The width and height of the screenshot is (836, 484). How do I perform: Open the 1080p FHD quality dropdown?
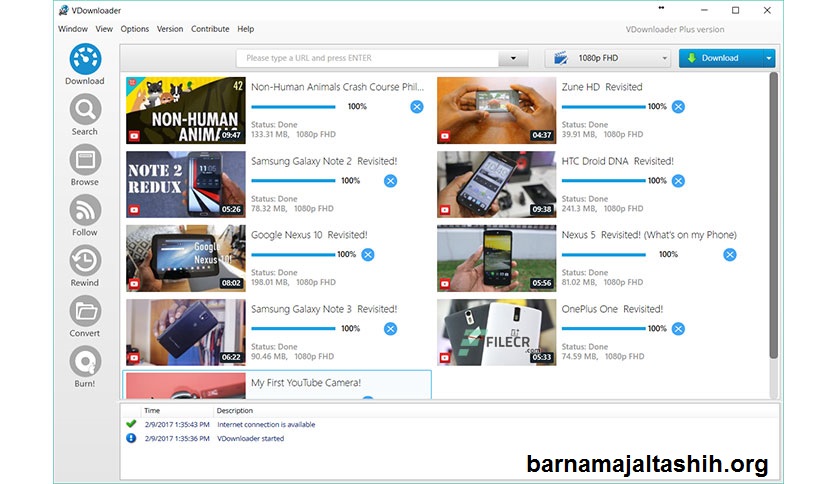(x=608, y=58)
